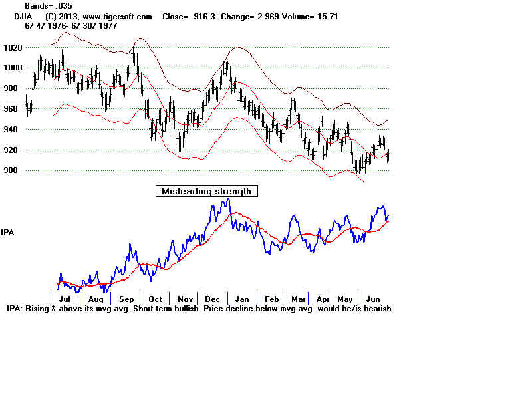This screenshot has height=399, width=532.
Task: Click the Mar month label
Action: click(x=298, y=299)
